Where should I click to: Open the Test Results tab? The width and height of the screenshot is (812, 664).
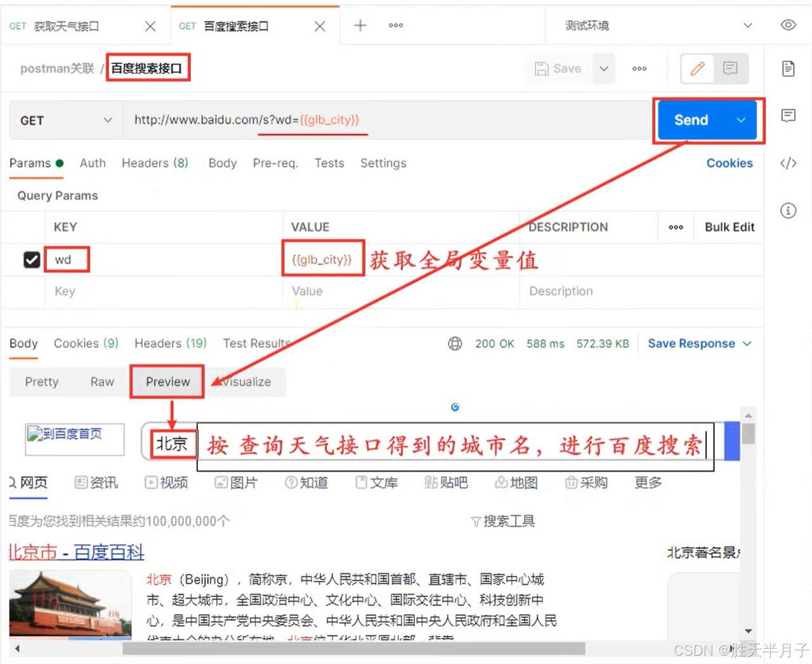coord(256,343)
